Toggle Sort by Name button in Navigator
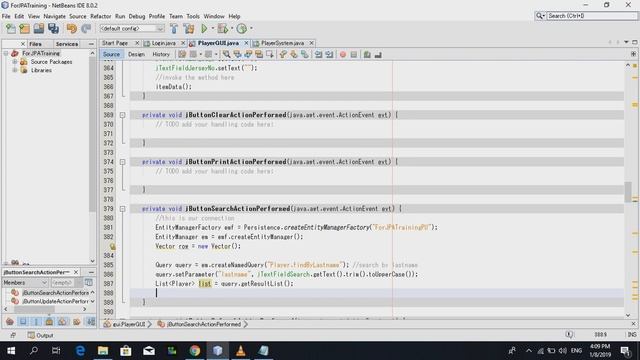 90,322
